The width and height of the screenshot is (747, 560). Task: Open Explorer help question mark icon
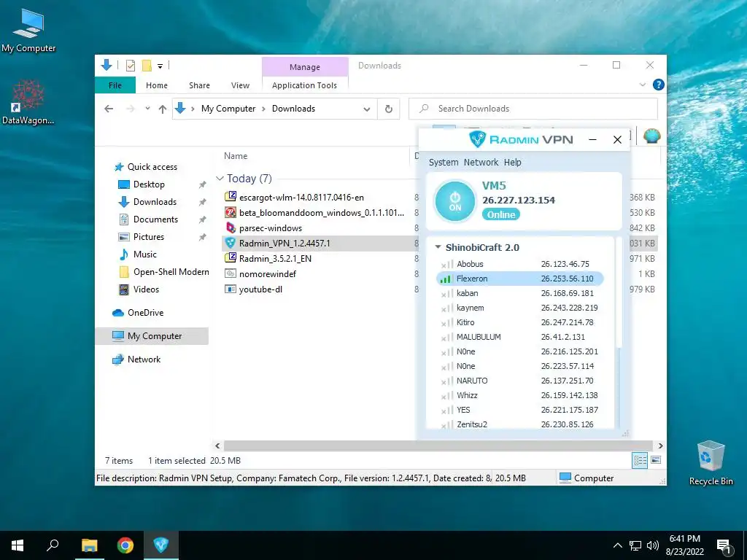[659, 85]
